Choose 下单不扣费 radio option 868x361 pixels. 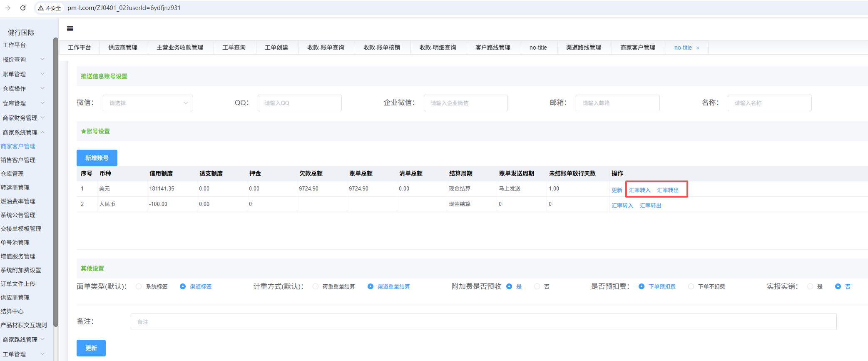(691, 286)
